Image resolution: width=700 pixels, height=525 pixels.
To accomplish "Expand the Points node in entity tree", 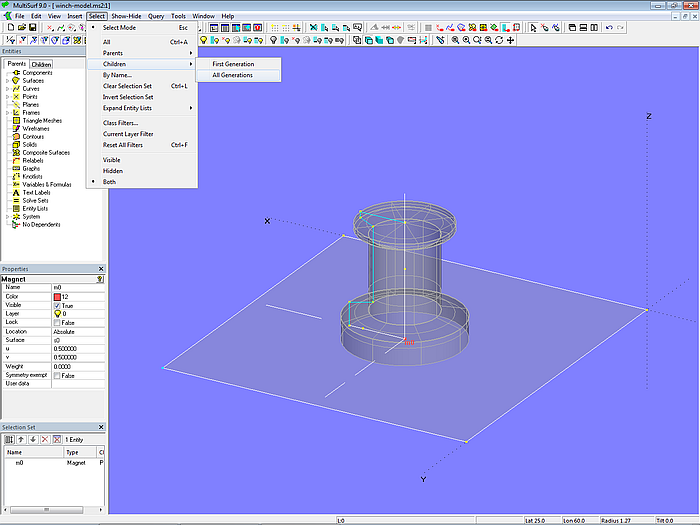I will [7, 97].
